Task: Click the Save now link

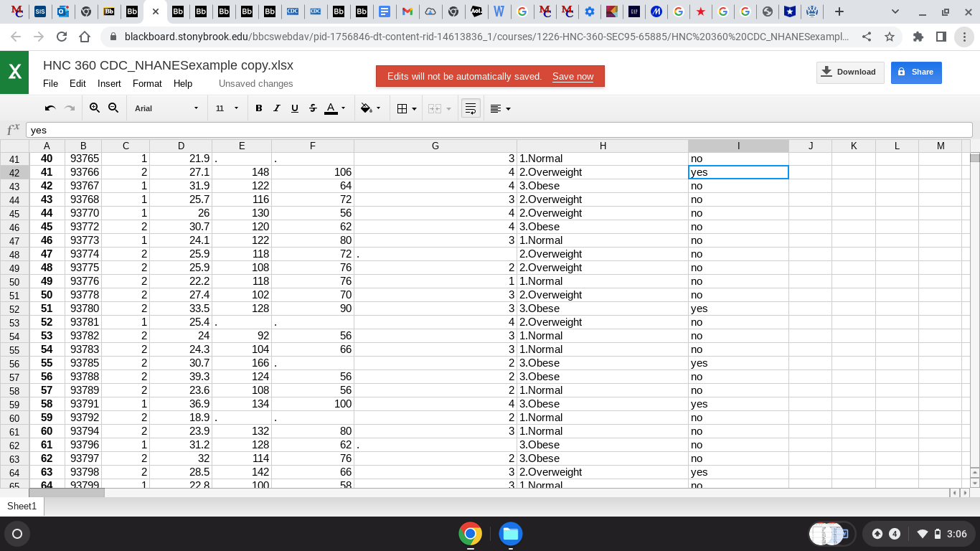Action: click(x=573, y=76)
